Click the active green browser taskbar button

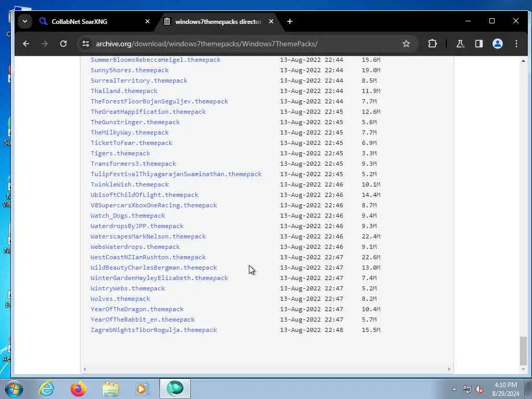click(x=175, y=389)
